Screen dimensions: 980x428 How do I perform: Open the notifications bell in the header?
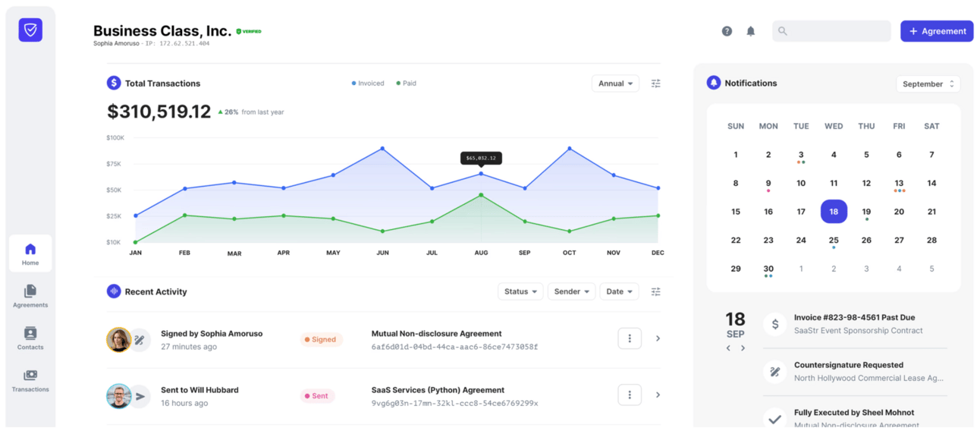pos(751,31)
